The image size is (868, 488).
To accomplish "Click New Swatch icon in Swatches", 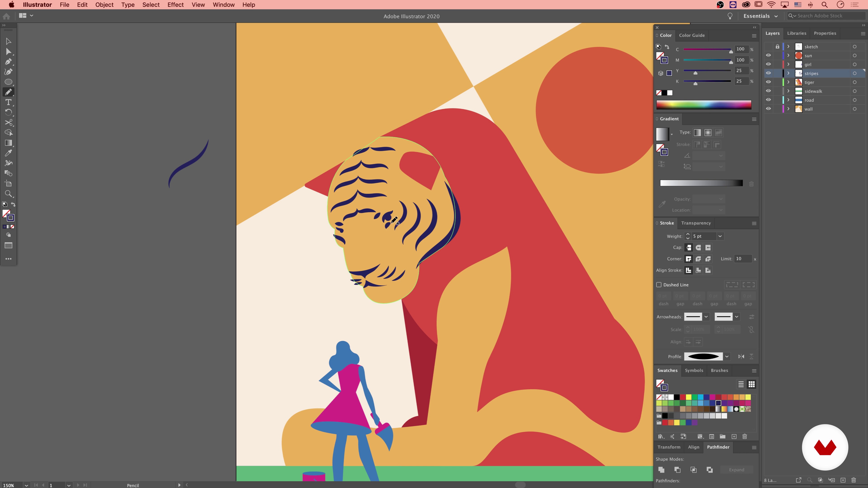I will pyautogui.click(x=734, y=436).
